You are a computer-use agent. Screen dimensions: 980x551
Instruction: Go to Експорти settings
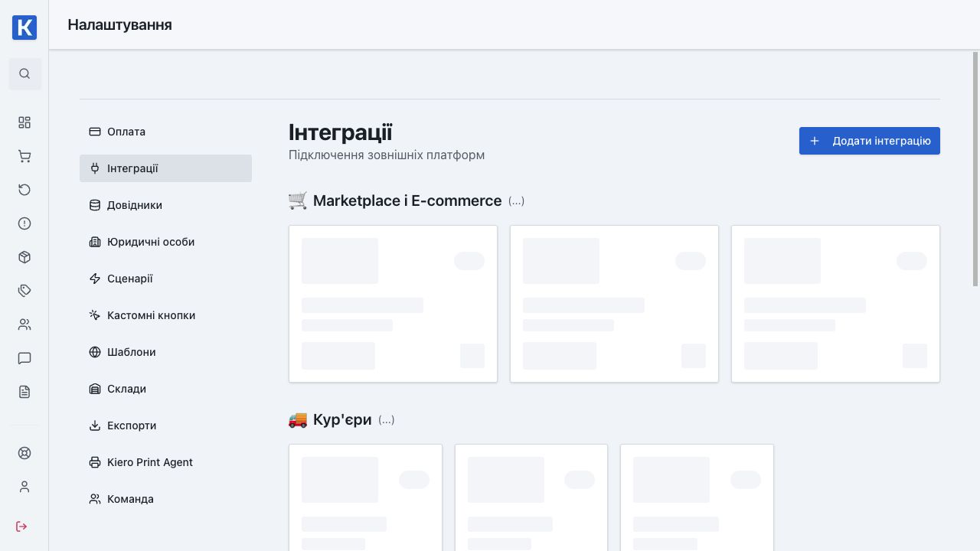pos(165,425)
